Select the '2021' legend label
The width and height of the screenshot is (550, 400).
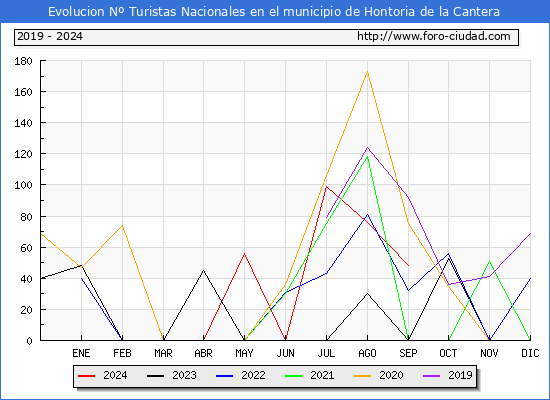point(322,375)
